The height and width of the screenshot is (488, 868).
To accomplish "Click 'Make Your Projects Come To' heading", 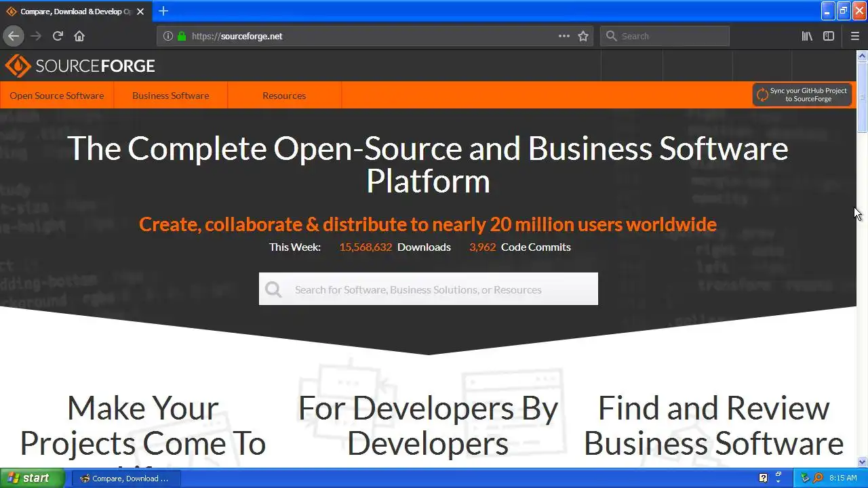I will 142,426.
